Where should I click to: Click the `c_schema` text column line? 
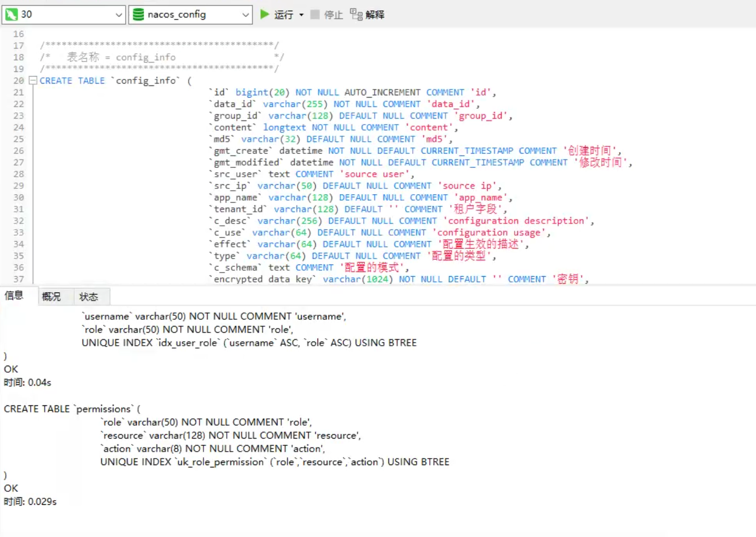click(309, 268)
